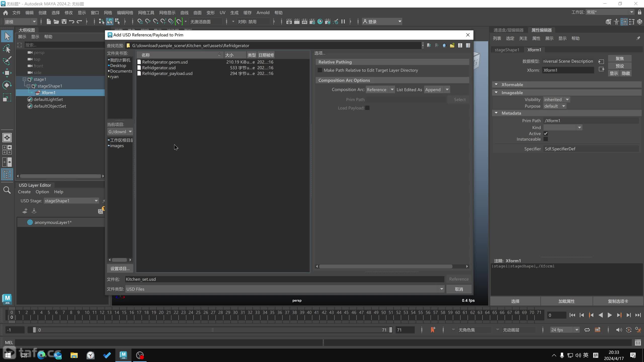Choose the Scale tool in toolbox
644x362 pixels.
pyautogui.click(x=7, y=97)
